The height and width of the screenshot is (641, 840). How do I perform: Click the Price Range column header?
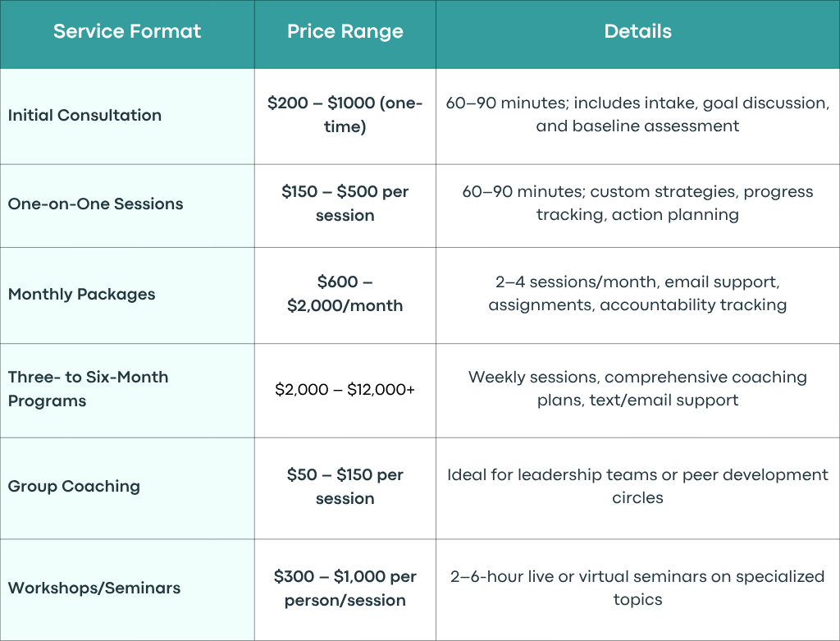coord(345,32)
